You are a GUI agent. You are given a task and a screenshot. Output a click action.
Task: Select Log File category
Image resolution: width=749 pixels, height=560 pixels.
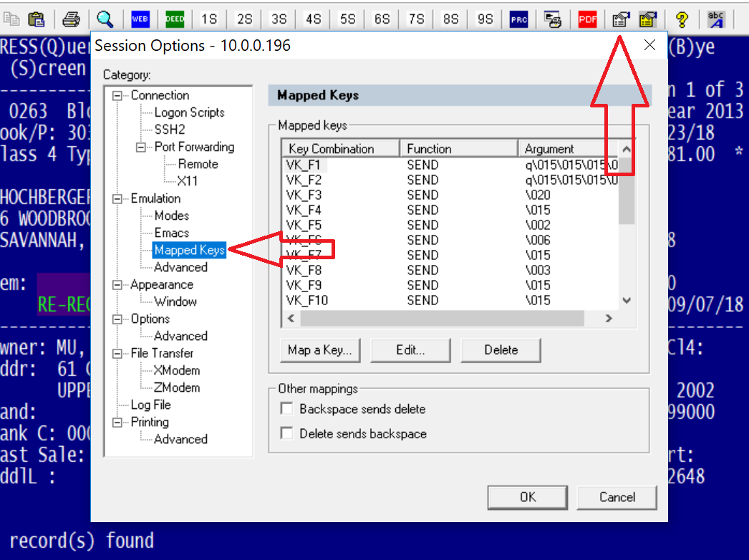150,405
